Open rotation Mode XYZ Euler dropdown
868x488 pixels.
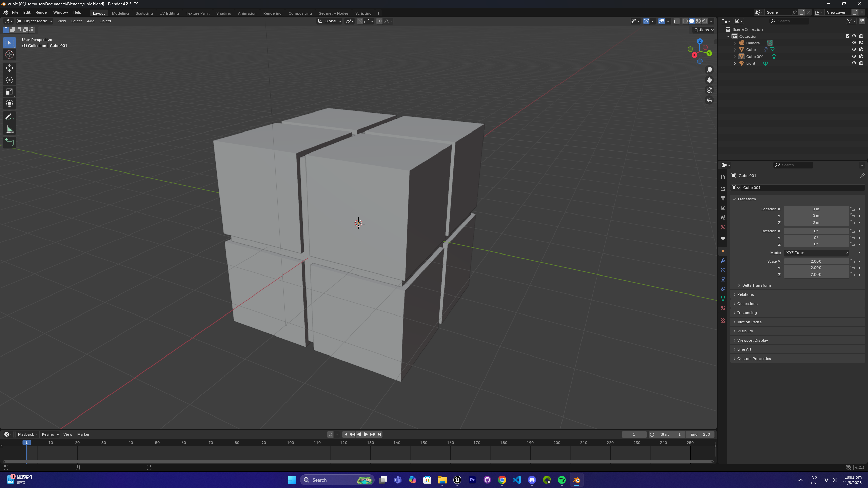tap(816, 253)
